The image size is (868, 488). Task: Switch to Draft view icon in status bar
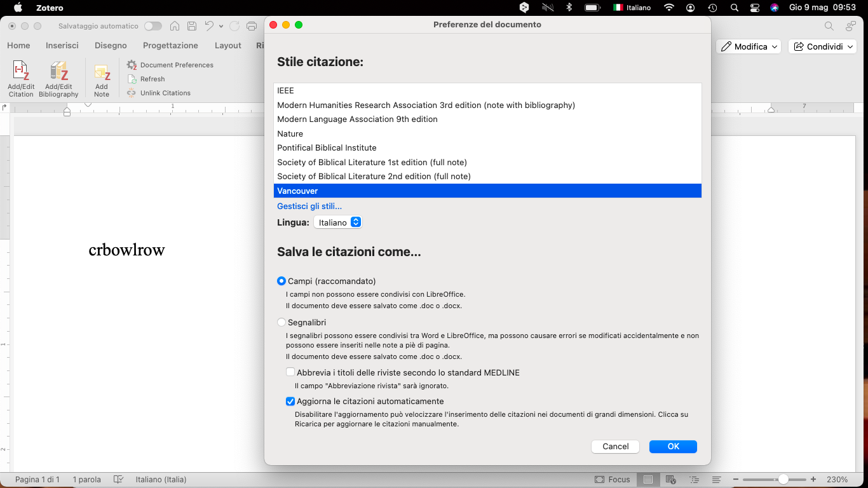pos(716,480)
